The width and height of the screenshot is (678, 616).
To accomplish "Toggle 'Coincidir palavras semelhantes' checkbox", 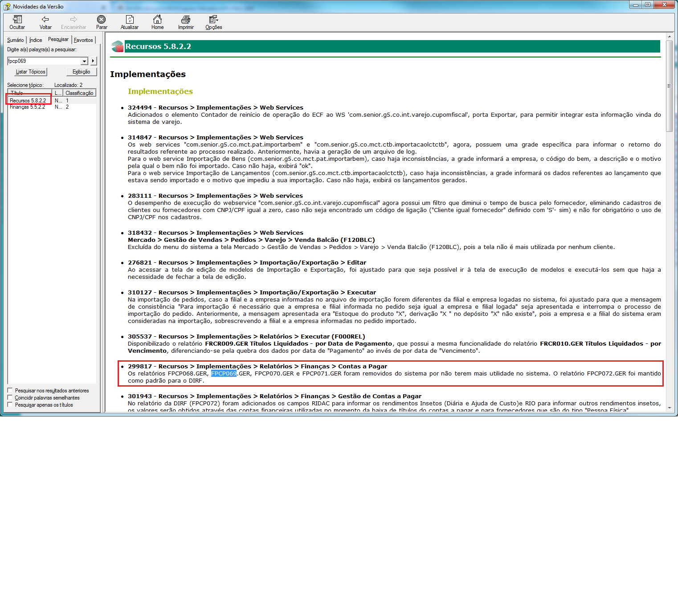I will pyautogui.click(x=10, y=398).
